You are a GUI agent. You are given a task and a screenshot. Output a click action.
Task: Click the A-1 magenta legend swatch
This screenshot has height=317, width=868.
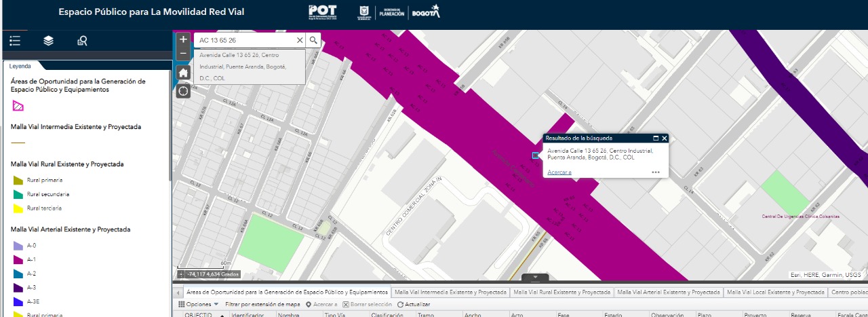tap(18, 259)
